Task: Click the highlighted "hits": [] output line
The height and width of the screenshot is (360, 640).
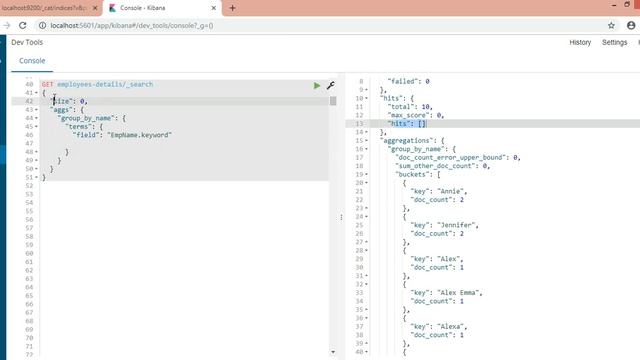Action: pyautogui.click(x=407, y=124)
